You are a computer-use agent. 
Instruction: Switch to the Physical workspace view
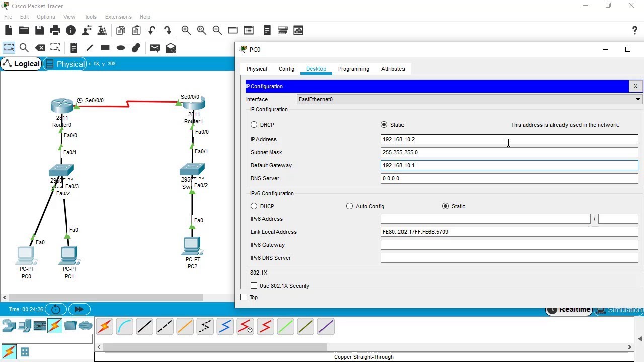(x=65, y=64)
